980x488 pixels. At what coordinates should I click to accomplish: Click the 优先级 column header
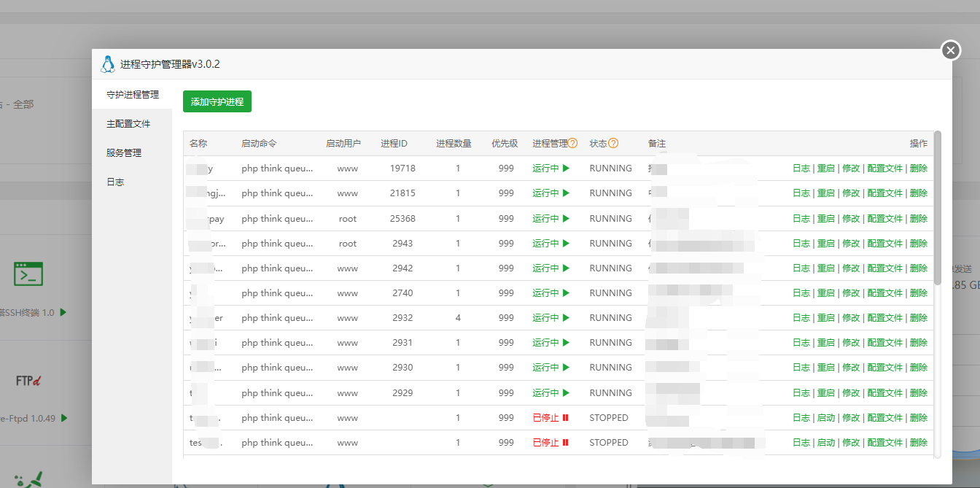tap(505, 144)
